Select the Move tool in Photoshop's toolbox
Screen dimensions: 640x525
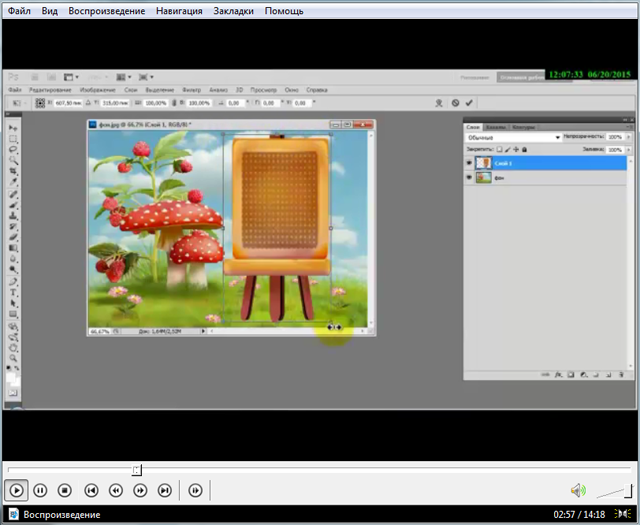(13, 127)
